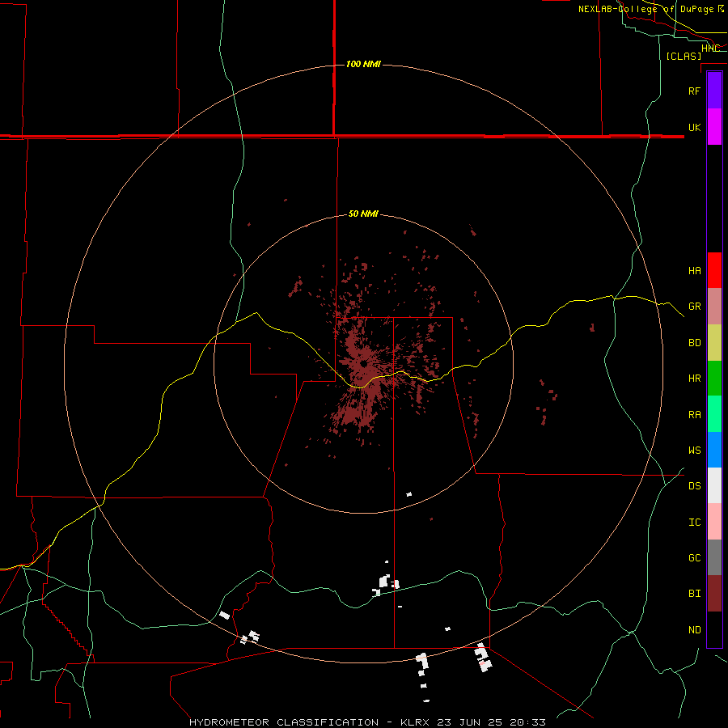728x728 pixels.
Task: Click the WS legend label
Action: pyautogui.click(x=694, y=451)
